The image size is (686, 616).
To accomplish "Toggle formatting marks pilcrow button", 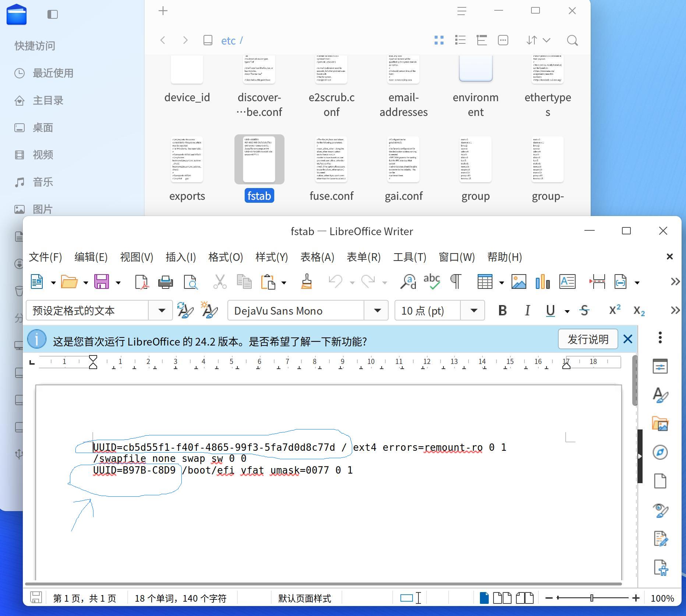I will point(456,282).
